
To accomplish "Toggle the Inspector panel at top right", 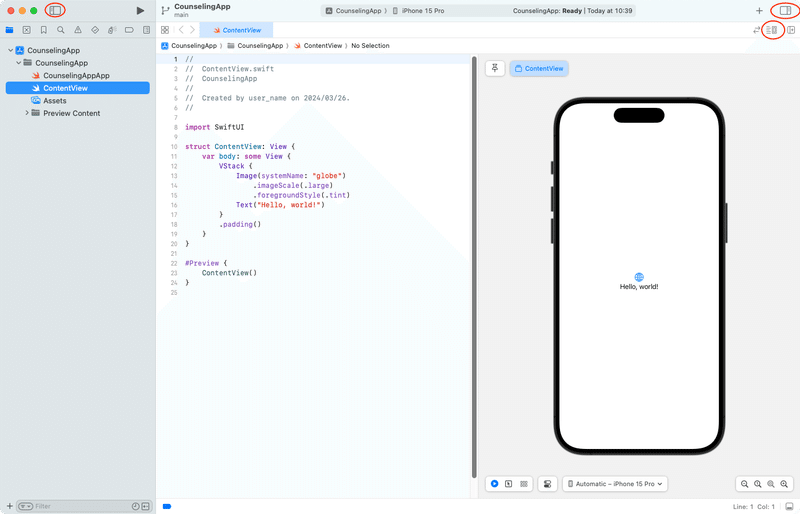I will click(785, 10).
